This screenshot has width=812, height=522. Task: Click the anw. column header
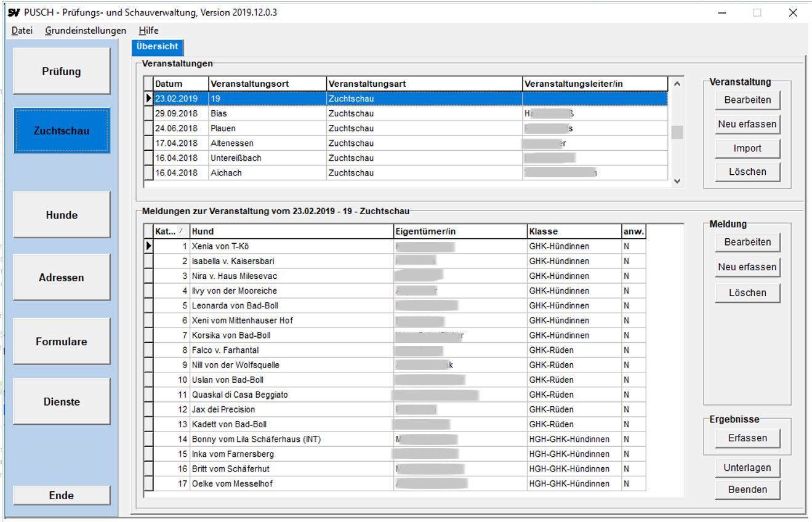pyautogui.click(x=634, y=231)
